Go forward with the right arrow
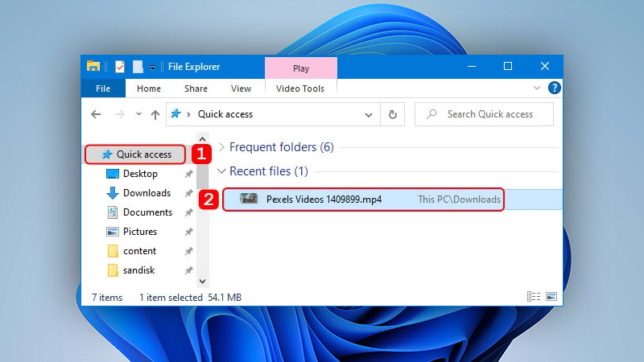Image resolution: width=644 pixels, height=362 pixels. 119,114
